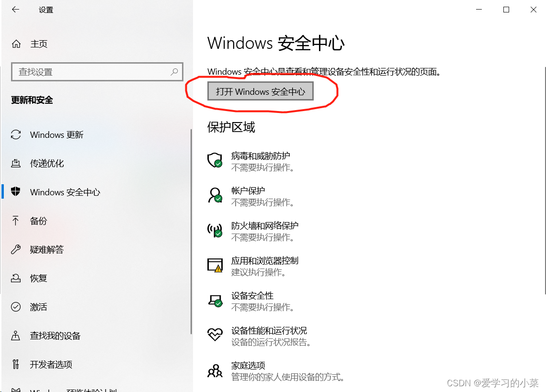Image resolution: width=546 pixels, height=392 pixels.
Task: Click the 设备性能和运行状况 heart icon
Action: pos(215,335)
